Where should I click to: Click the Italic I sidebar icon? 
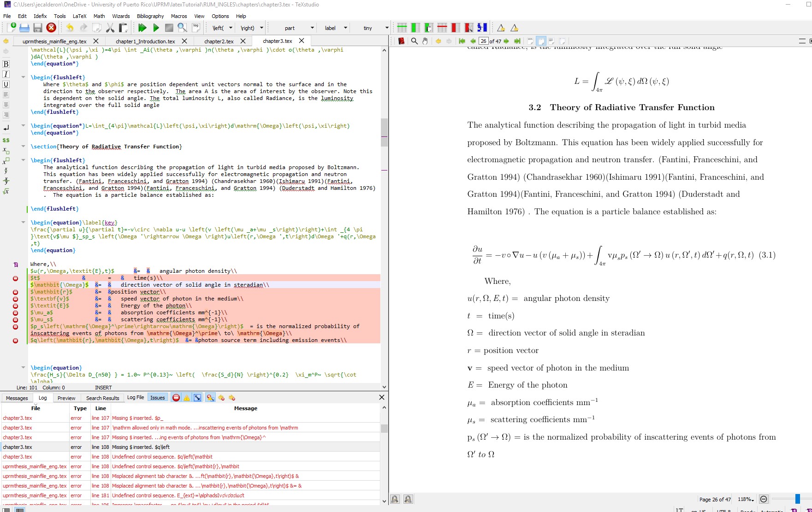tap(6, 74)
